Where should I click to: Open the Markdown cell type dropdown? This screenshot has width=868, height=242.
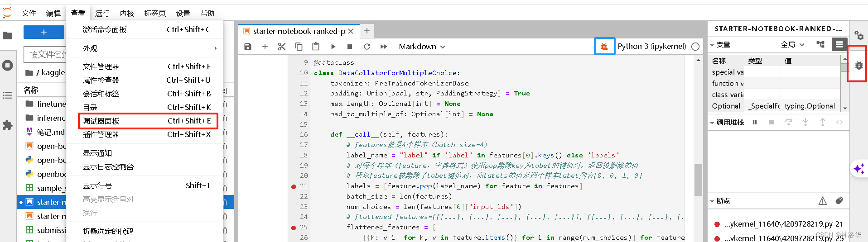tap(422, 47)
